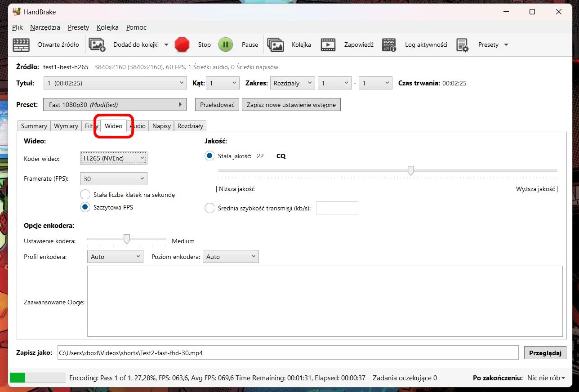Click the Wyższa jakość label
Image resolution: width=579 pixels, height=392 pixels.
[536, 189]
